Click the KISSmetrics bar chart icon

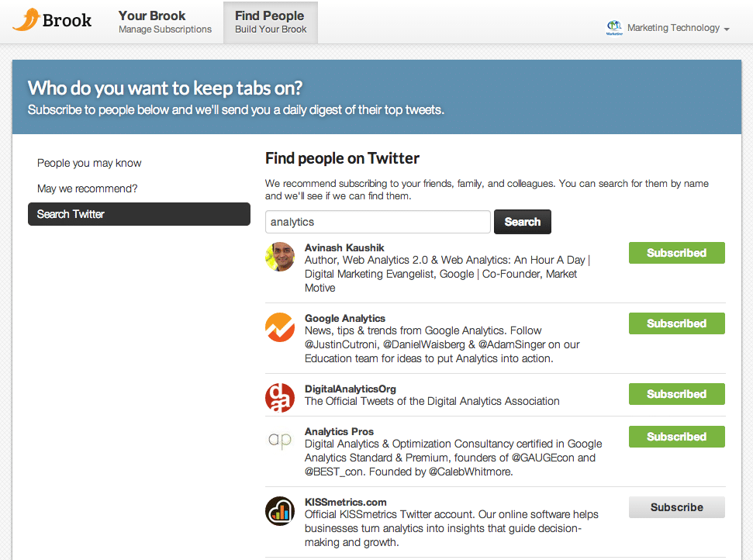(x=280, y=511)
